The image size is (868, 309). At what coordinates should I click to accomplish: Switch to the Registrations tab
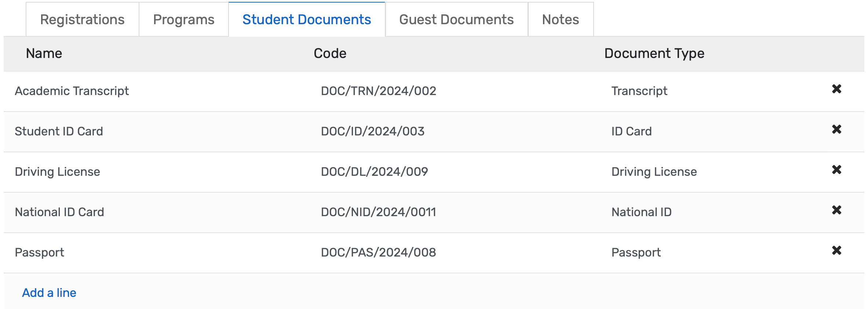[82, 20]
